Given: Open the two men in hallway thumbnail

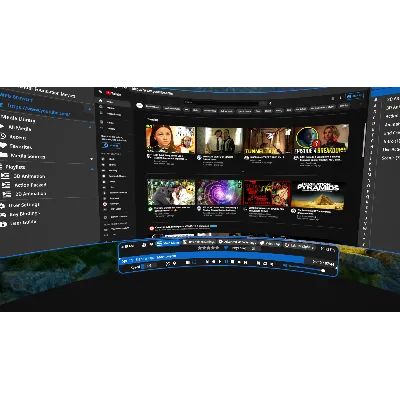Looking at the screenshot, I should tap(220, 140).
